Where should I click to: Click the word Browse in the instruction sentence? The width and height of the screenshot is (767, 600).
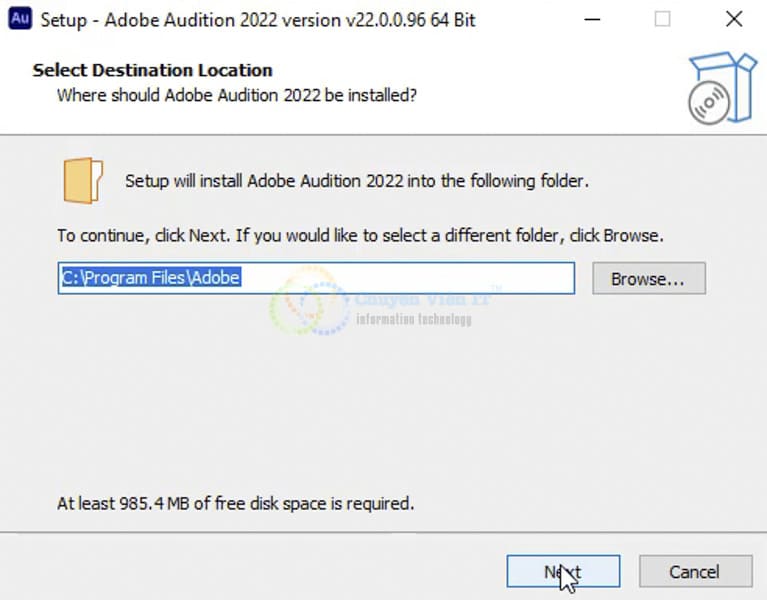coord(632,236)
